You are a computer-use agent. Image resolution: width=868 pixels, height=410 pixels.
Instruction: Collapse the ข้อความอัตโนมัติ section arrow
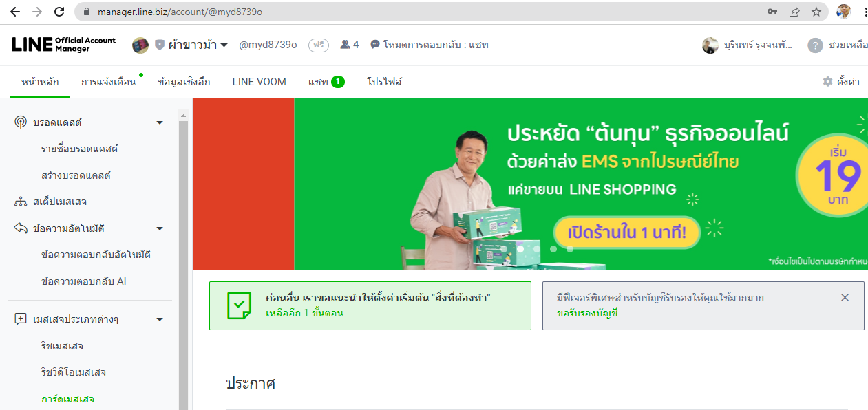[x=160, y=228]
